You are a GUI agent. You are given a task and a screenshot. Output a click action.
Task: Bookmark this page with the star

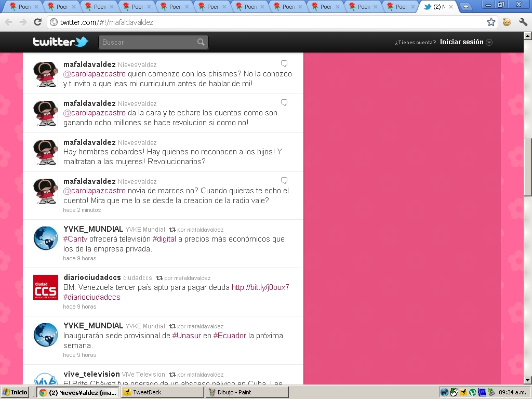point(491,22)
